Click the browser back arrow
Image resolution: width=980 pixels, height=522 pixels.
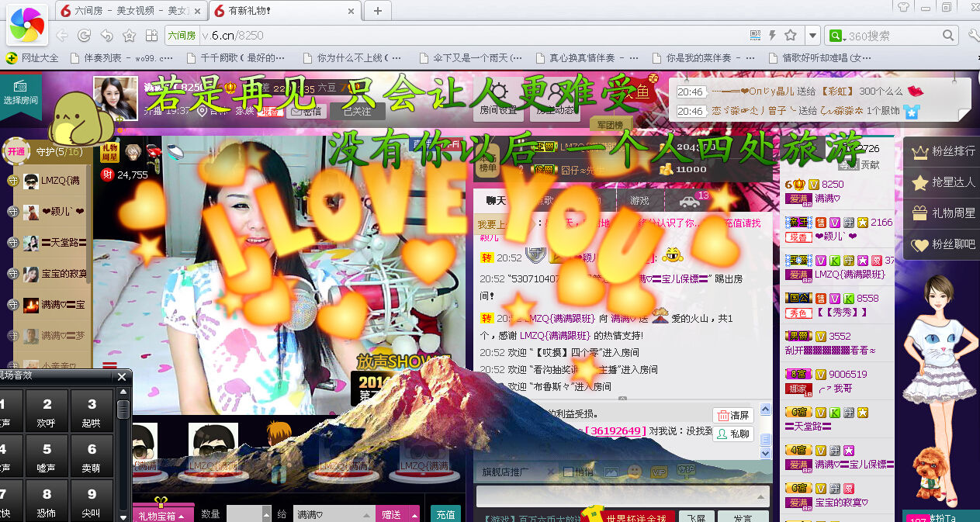pos(63,36)
